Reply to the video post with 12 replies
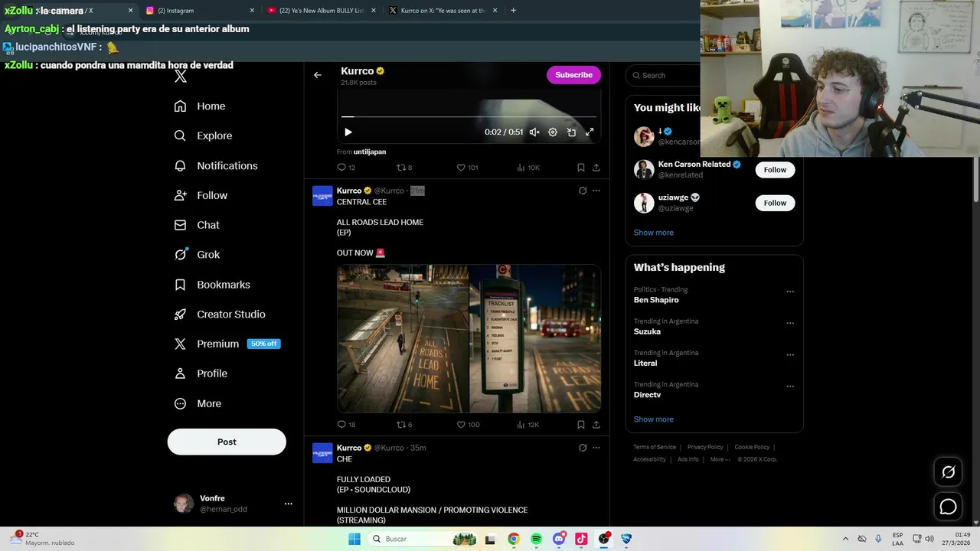Image resolution: width=980 pixels, height=551 pixels. click(346, 168)
